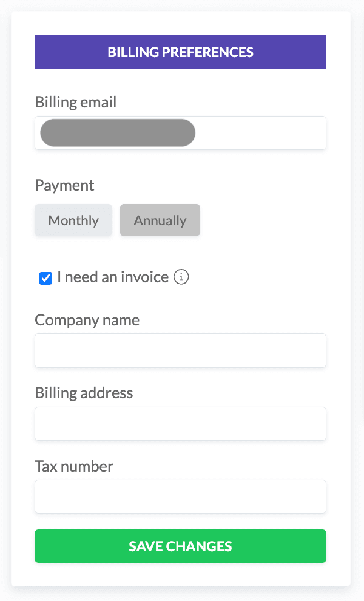
Task: Click the info icon beside invoice option
Action: coord(181,277)
